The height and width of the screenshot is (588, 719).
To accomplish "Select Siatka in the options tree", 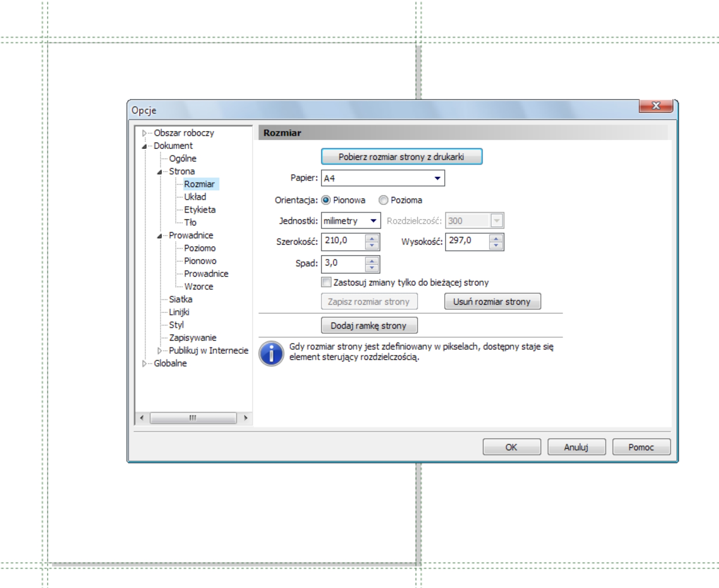I will [181, 299].
